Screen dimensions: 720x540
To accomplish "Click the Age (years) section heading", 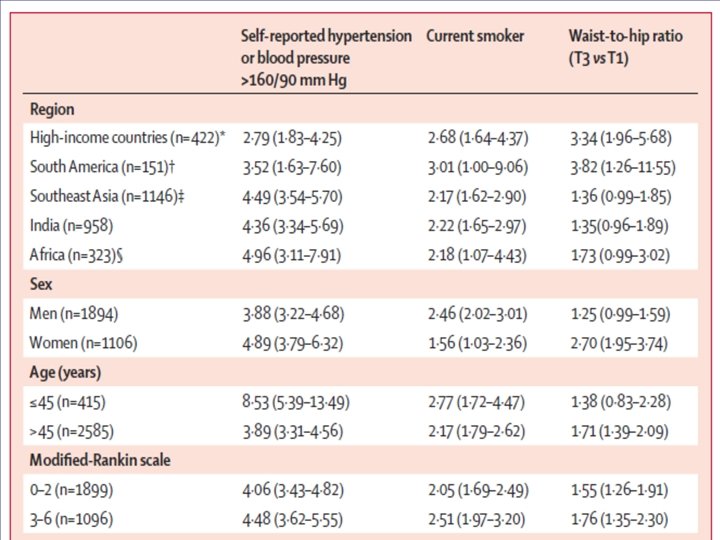I will [65, 372].
